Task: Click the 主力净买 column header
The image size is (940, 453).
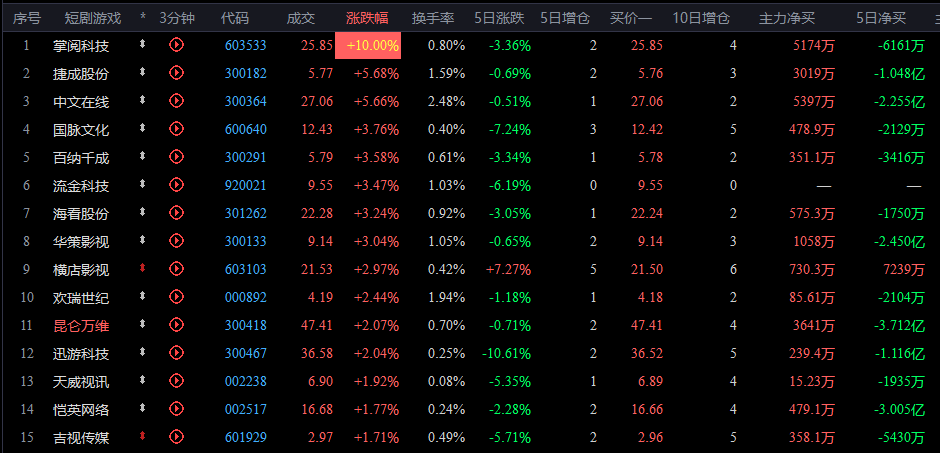Action: pos(787,18)
